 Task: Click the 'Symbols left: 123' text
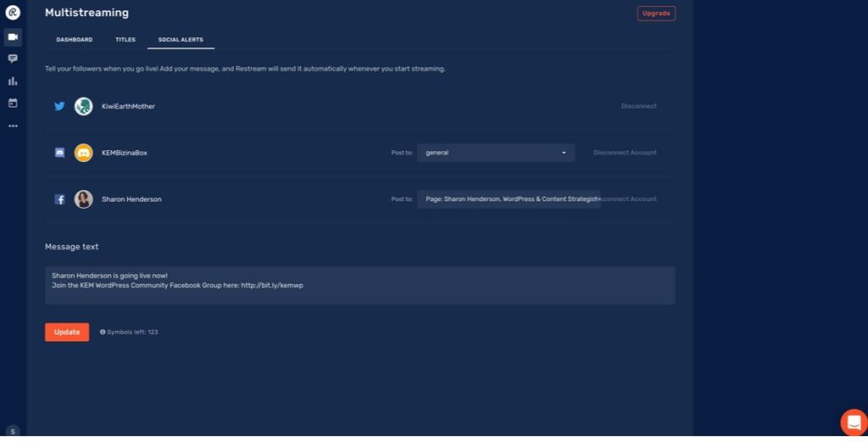[132, 333]
